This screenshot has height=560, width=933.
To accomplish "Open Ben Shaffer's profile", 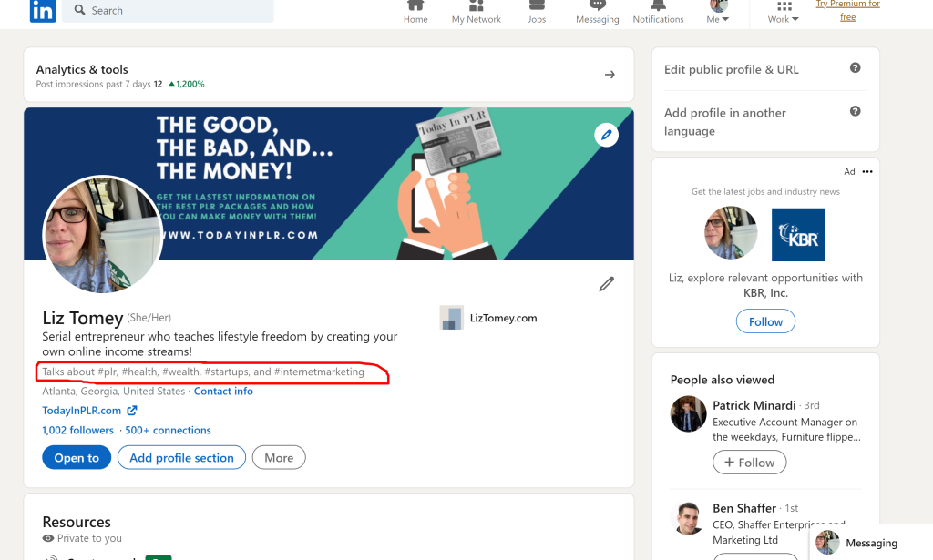I will point(744,508).
